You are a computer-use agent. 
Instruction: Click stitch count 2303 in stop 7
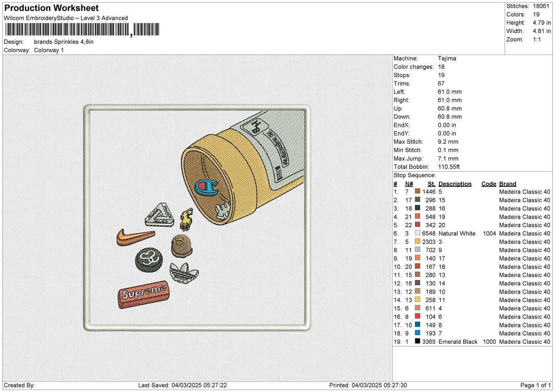429,242
